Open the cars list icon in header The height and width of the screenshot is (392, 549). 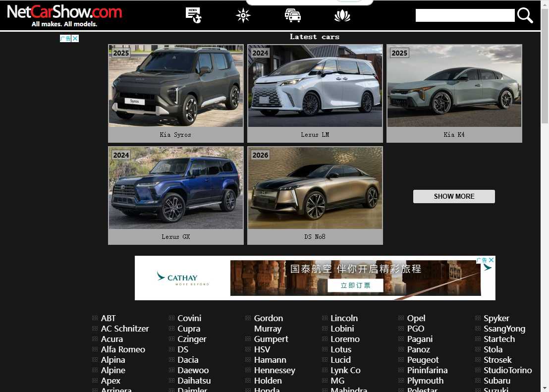pos(293,16)
